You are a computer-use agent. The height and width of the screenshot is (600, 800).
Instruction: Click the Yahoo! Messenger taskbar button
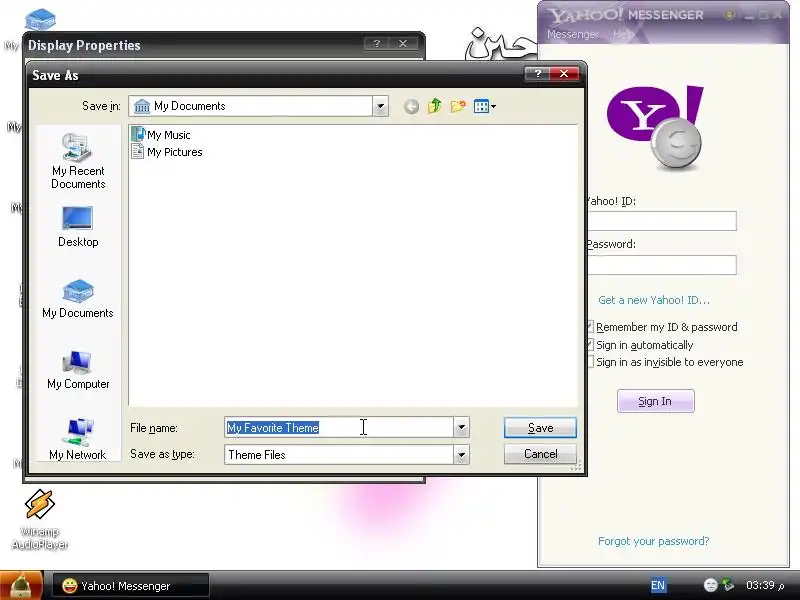coord(131,586)
